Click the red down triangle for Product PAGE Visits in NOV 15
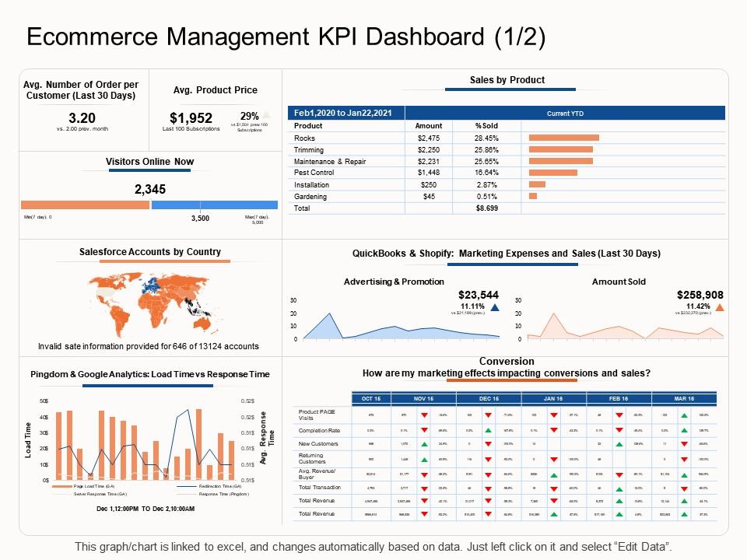Image resolution: width=747 pixels, height=560 pixels. (424, 414)
